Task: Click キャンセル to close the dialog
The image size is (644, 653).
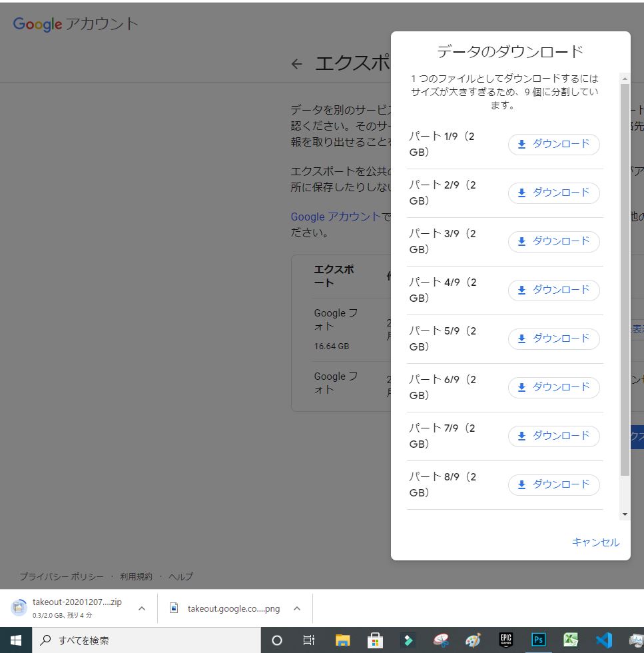Action: (595, 542)
